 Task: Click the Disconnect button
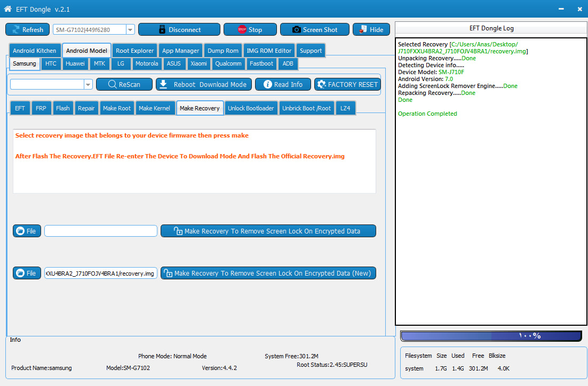[x=179, y=30]
